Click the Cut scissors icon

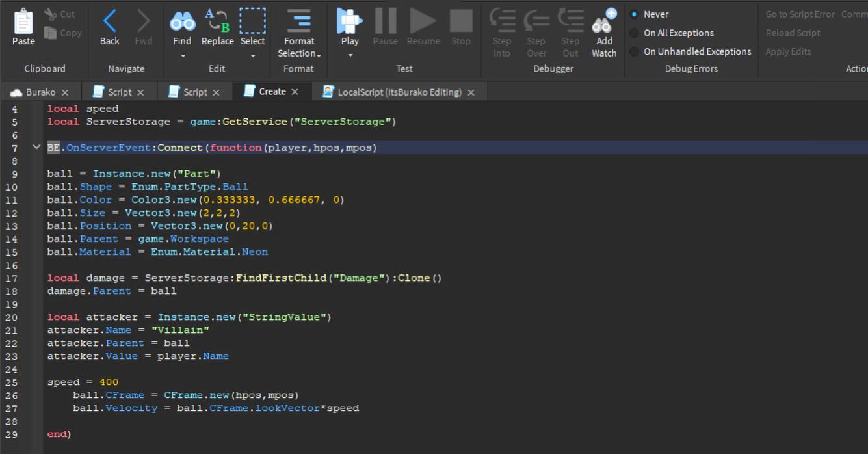(x=50, y=14)
